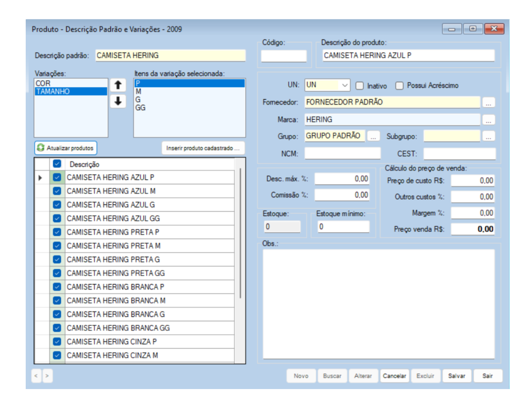Image resolution: width=532 pixels, height=409 pixels.
Task: Click the Salvar button
Action: click(x=457, y=376)
